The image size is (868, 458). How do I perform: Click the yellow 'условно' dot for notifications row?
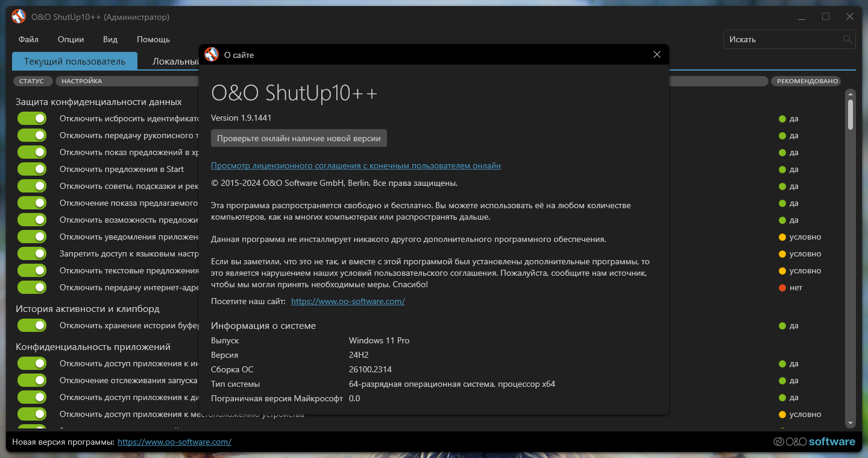pos(782,237)
